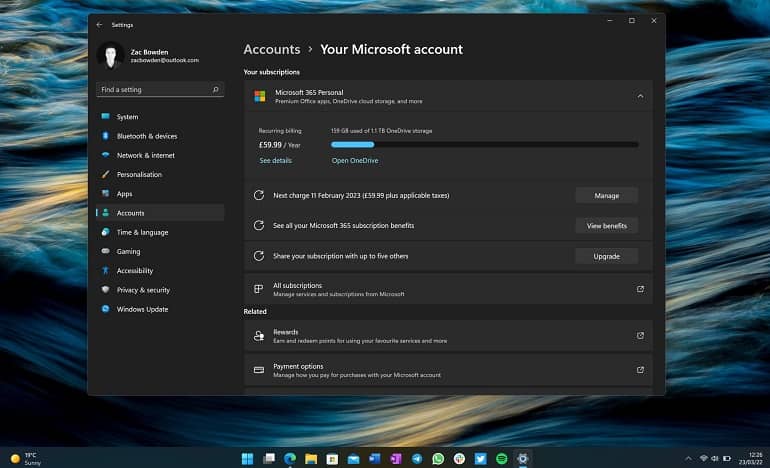Click refresh icon beside Share your subscription
Viewport: 770px width, 468px height.
click(x=259, y=256)
